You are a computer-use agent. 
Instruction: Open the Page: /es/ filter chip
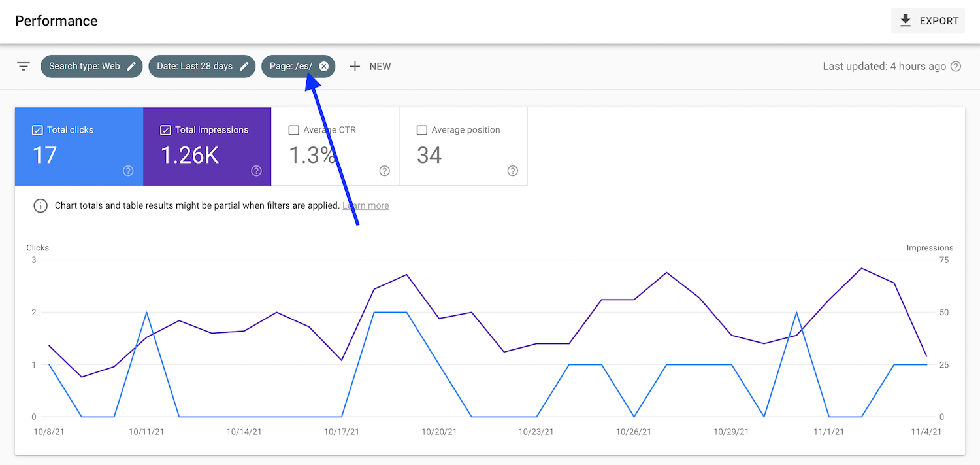299,66
